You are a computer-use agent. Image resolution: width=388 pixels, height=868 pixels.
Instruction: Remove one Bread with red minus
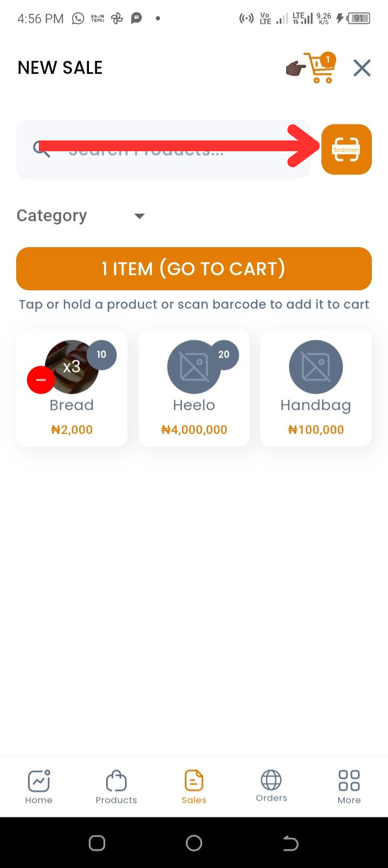[x=41, y=380]
